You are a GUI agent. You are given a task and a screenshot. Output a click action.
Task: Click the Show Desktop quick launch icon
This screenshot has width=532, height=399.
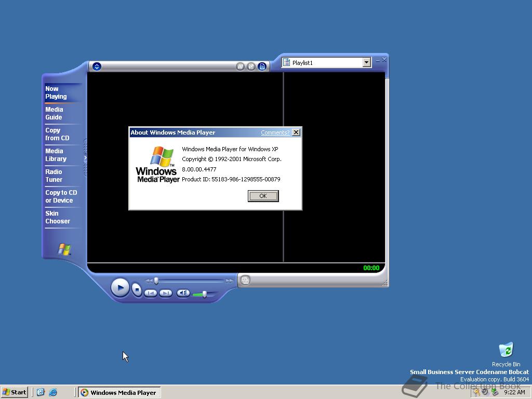click(41, 392)
